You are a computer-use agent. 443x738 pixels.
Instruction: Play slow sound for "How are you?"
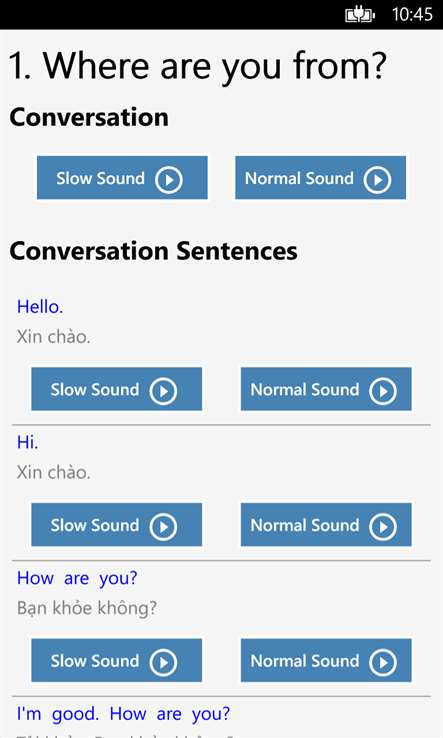click(x=116, y=660)
